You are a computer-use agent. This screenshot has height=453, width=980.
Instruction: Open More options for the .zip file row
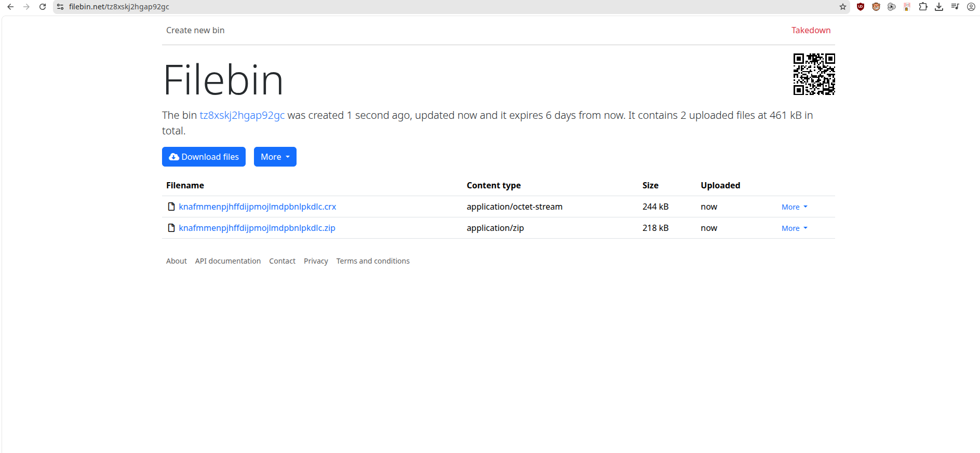click(795, 228)
